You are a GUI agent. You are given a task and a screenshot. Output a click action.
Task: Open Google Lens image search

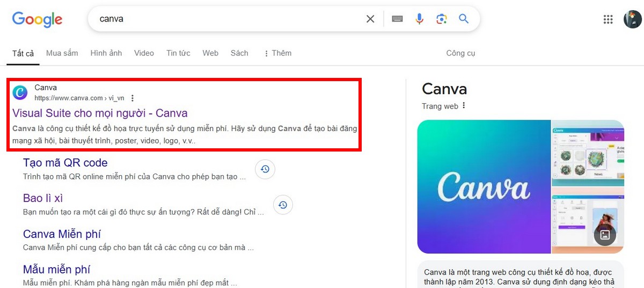pos(442,19)
